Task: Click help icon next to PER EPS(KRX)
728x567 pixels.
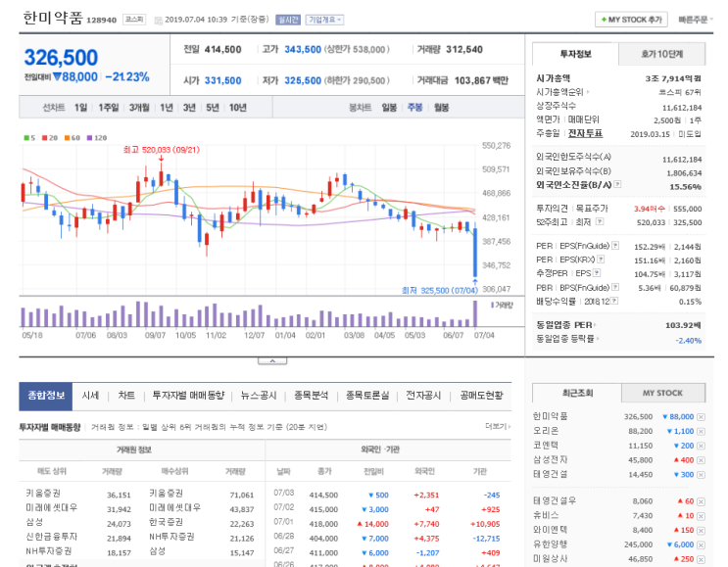Action: (601, 259)
